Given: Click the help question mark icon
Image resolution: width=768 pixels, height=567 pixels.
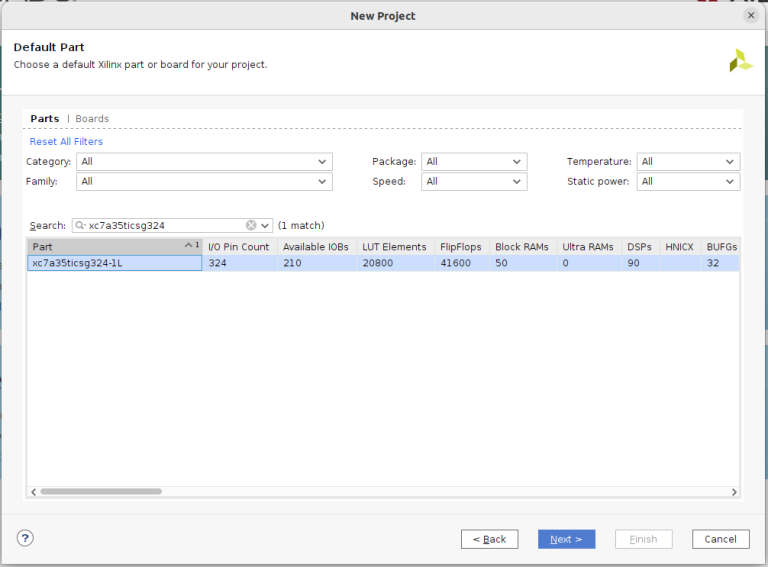Looking at the screenshot, I should coord(25,538).
